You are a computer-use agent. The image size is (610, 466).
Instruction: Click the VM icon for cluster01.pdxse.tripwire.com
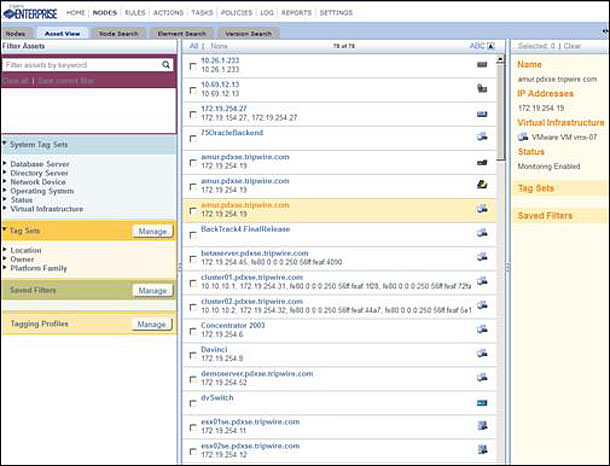(x=482, y=281)
